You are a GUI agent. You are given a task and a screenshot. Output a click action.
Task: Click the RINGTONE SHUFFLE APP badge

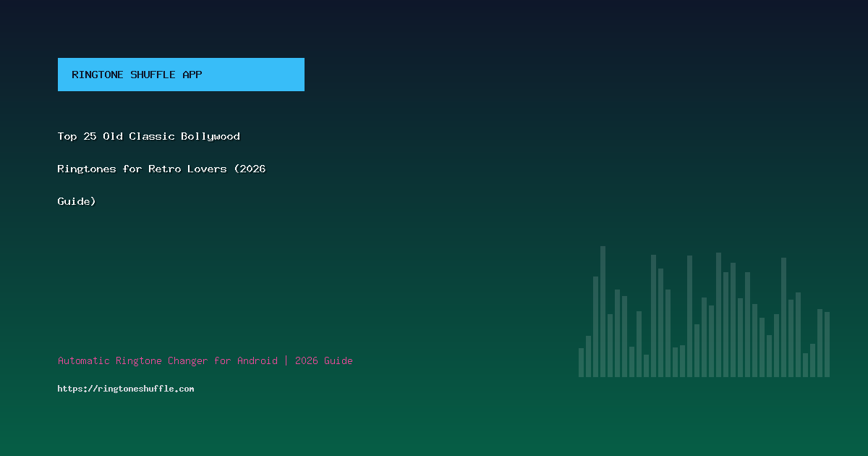[181, 75]
